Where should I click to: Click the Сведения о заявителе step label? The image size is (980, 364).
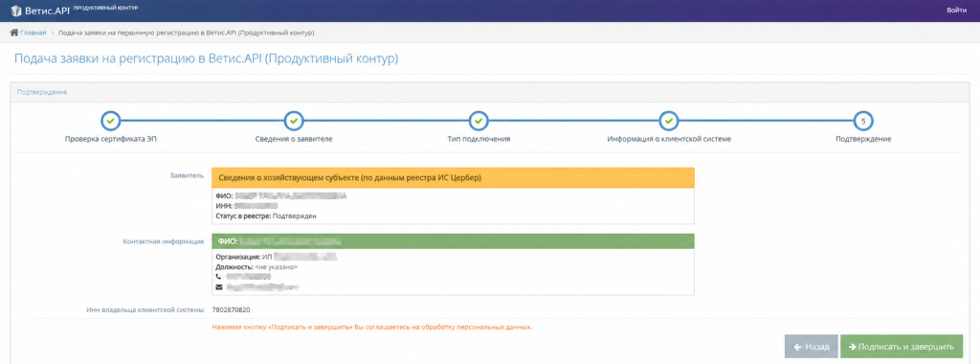(294, 139)
